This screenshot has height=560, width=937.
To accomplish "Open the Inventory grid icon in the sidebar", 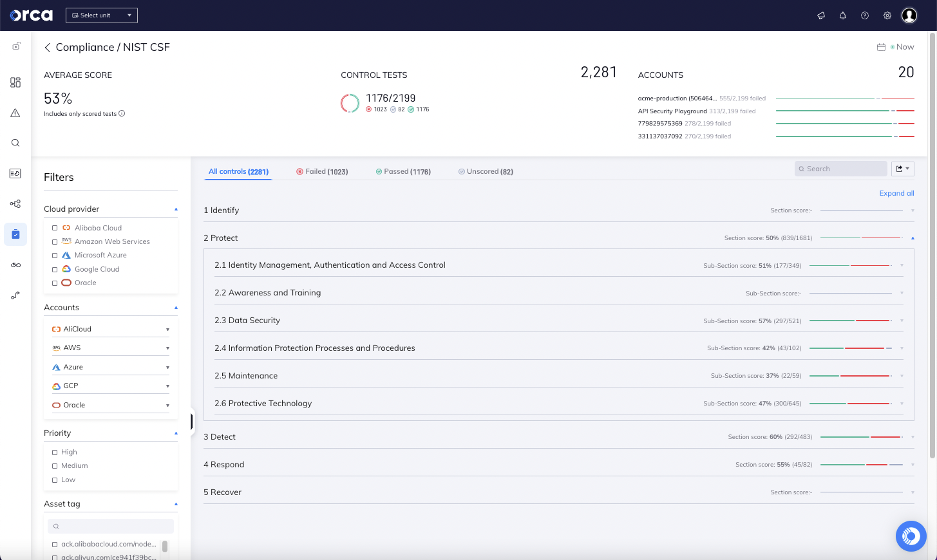I will (15, 82).
